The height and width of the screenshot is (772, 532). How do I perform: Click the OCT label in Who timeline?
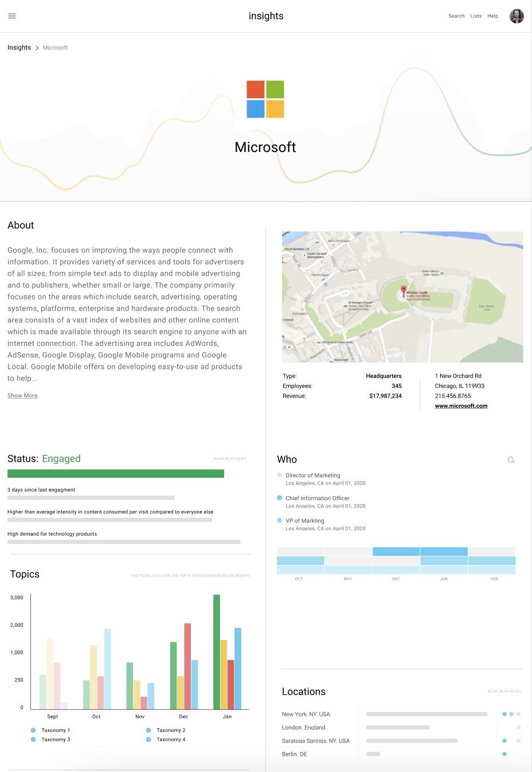tap(299, 579)
